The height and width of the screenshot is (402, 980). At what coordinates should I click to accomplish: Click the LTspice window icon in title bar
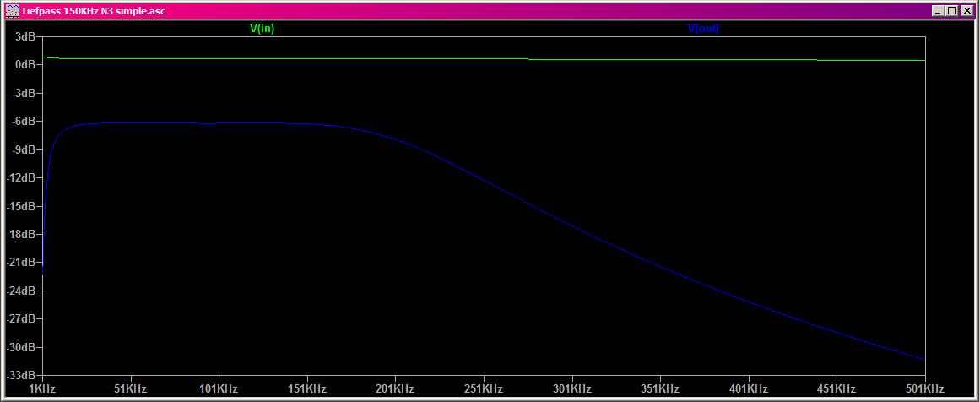click(x=12, y=11)
